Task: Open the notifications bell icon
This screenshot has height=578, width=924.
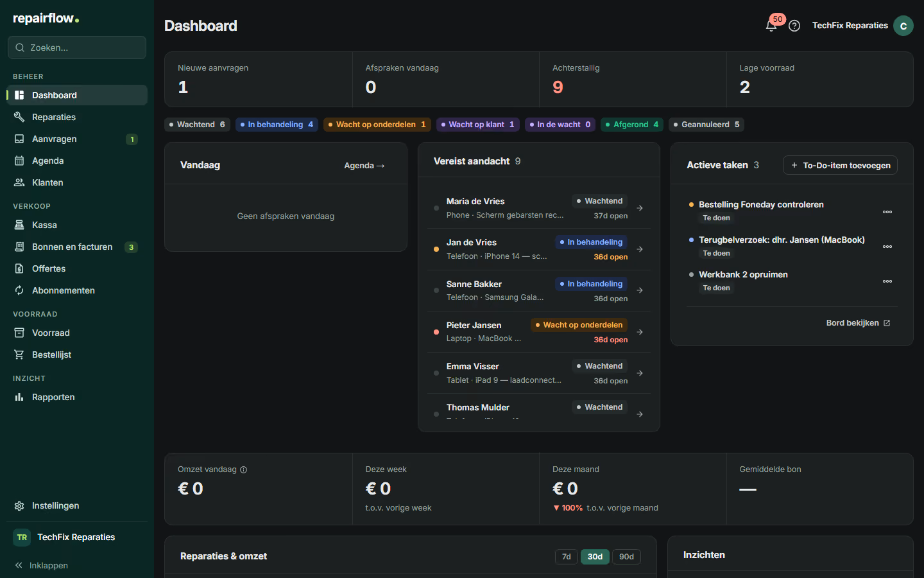Action: (x=771, y=26)
